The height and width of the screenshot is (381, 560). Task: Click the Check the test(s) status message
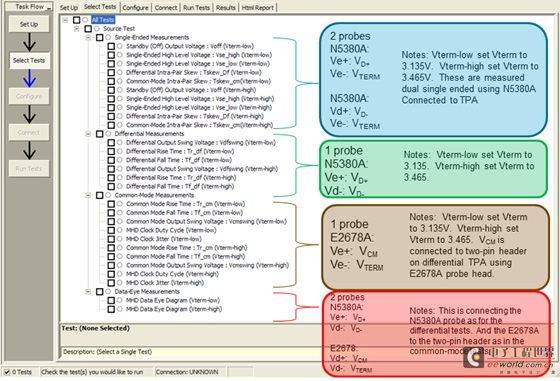(x=92, y=372)
